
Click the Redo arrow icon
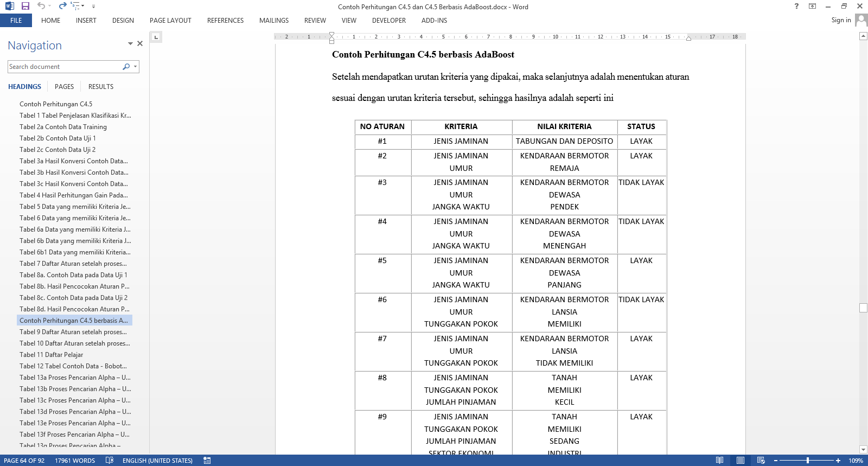click(62, 6)
